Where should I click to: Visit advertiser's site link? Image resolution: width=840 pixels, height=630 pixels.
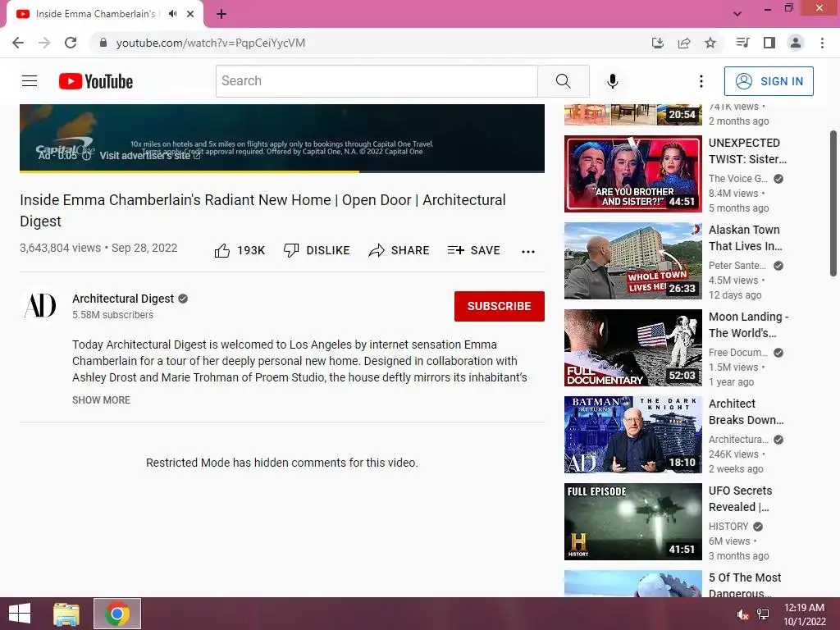(150, 155)
